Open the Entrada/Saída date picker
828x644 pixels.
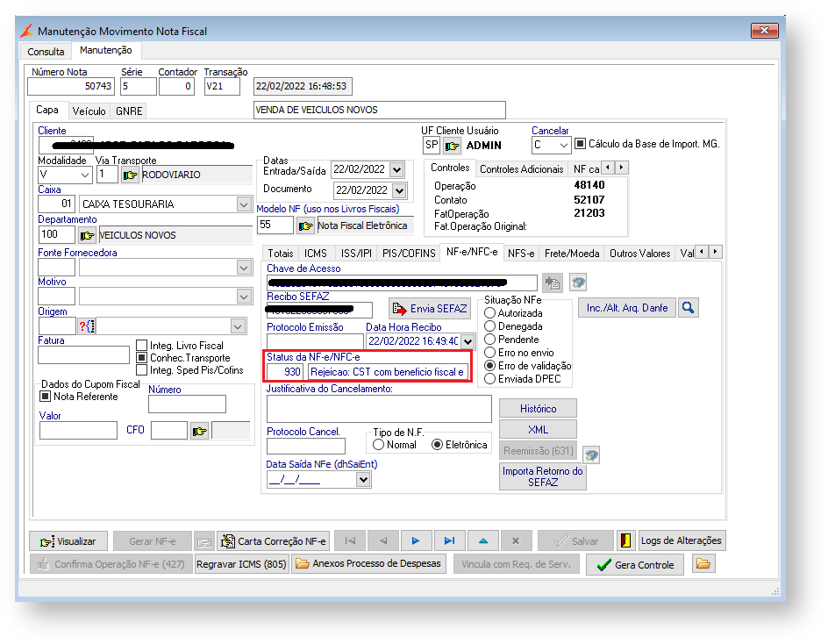pos(396,169)
